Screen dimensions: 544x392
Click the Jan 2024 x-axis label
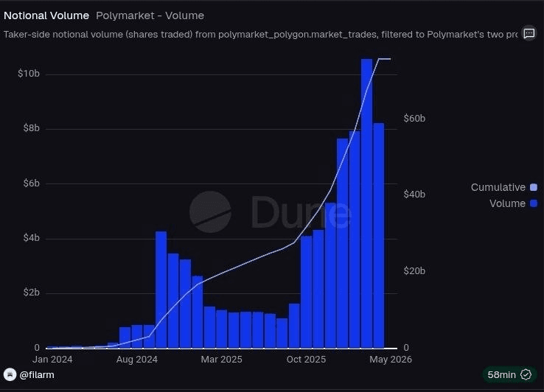click(x=52, y=360)
